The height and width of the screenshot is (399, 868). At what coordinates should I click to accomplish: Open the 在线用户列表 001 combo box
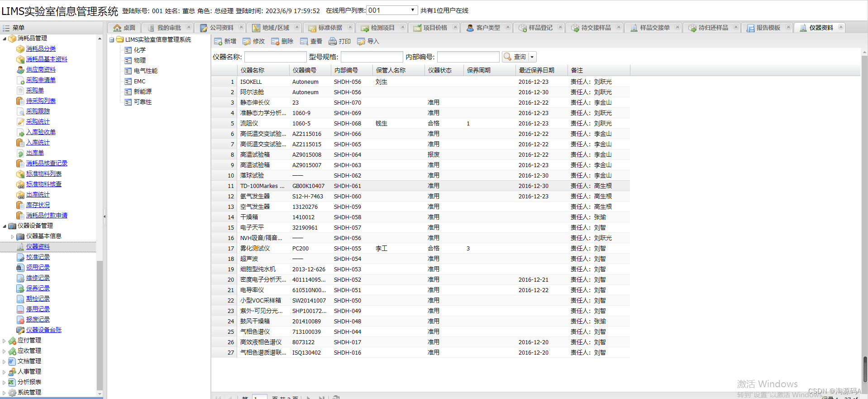coord(392,10)
